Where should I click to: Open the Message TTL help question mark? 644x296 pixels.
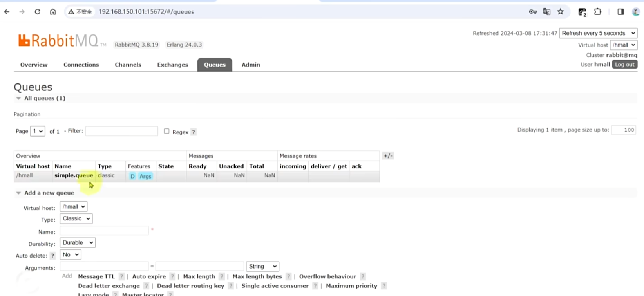click(x=121, y=276)
